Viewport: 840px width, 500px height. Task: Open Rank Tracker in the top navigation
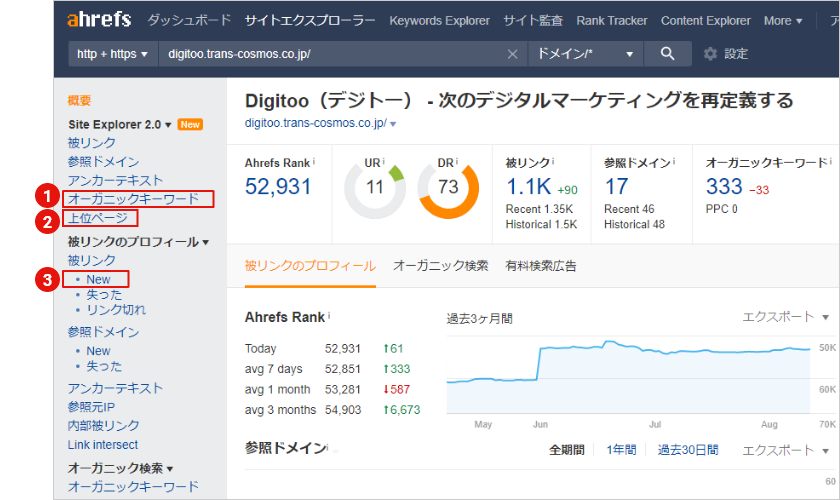[612, 21]
